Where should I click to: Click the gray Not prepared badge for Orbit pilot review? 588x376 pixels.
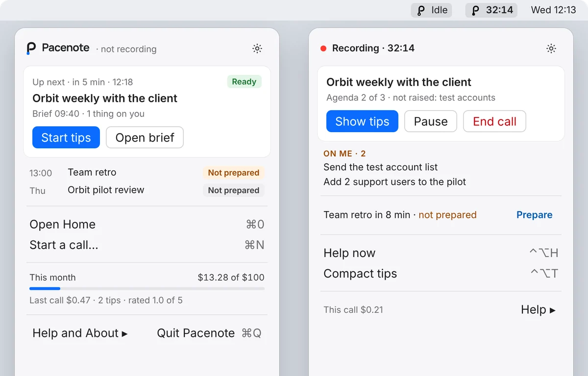[x=234, y=190]
